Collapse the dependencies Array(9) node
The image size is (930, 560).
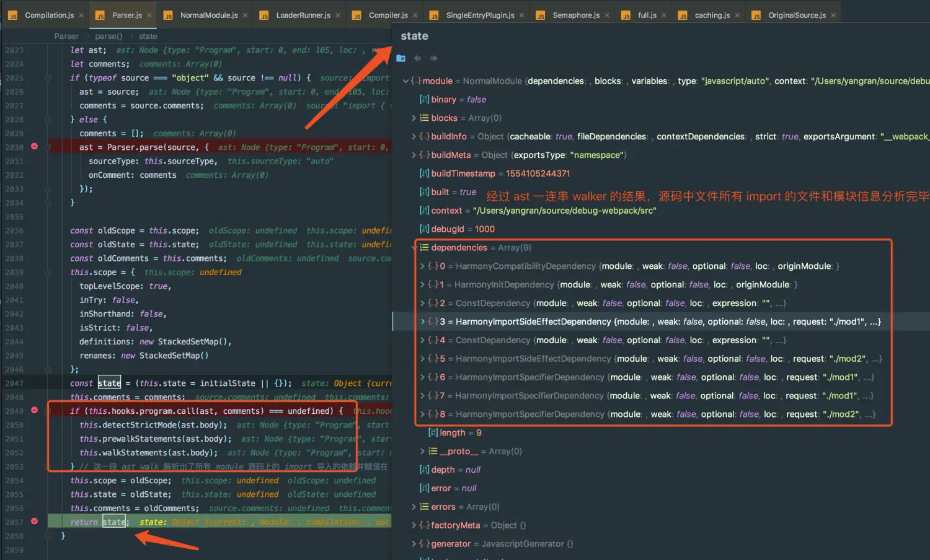pyautogui.click(x=414, y=248)
